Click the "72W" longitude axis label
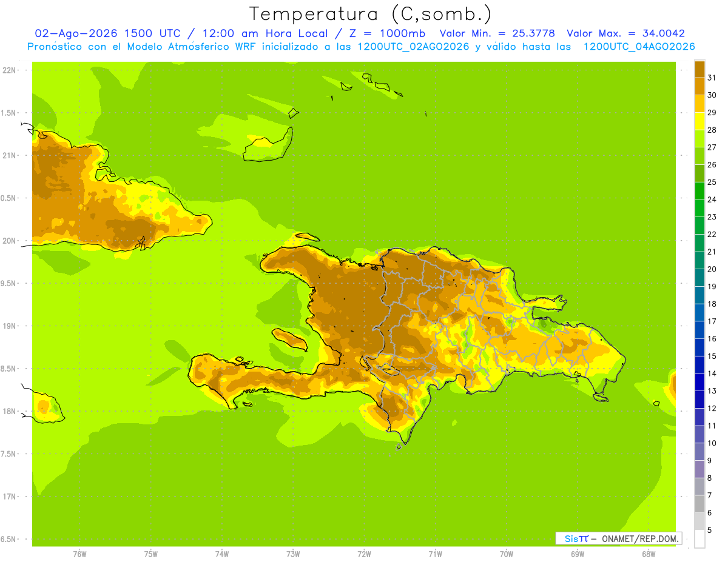Screen dimensions: 728x562 coord(364,554)
